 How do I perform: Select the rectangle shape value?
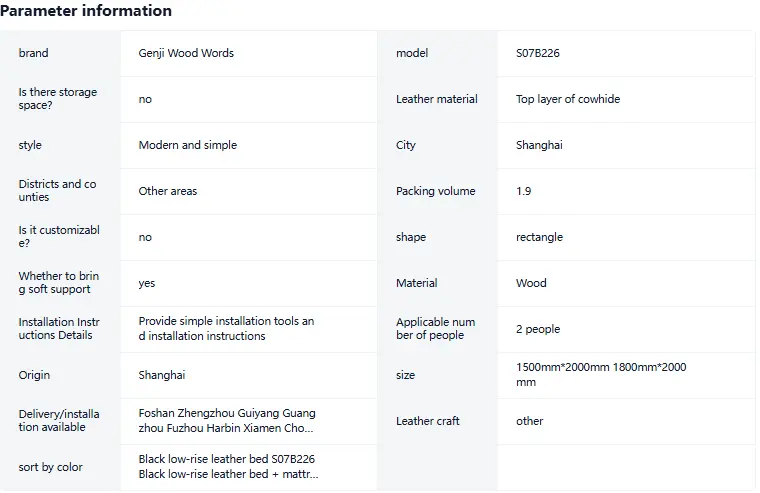(539, 237)
